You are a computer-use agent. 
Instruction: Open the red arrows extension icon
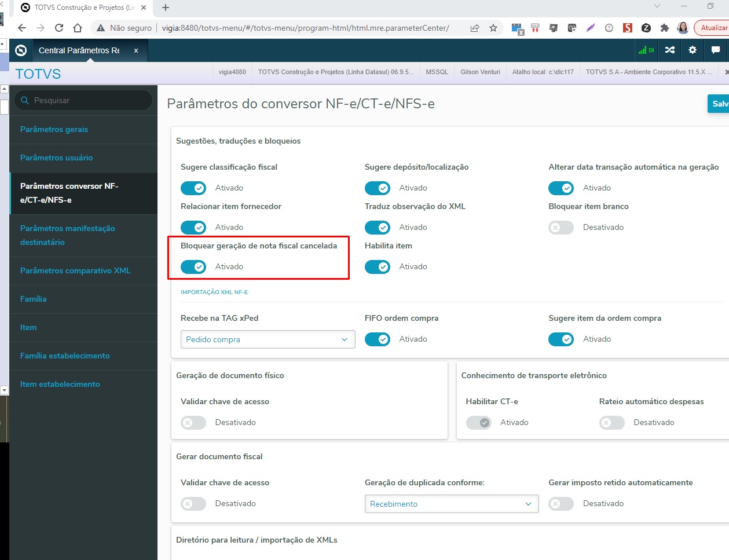pyautogui.click(x=535, y=28)
